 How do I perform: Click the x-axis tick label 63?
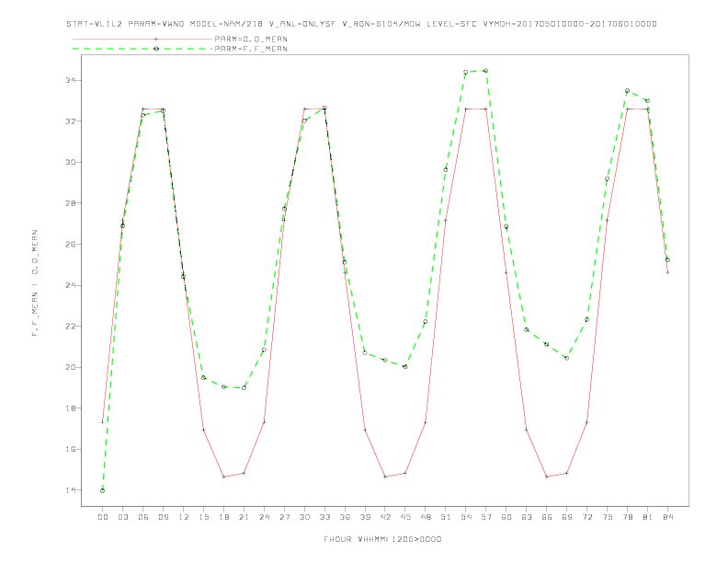[x=527, y=517]
